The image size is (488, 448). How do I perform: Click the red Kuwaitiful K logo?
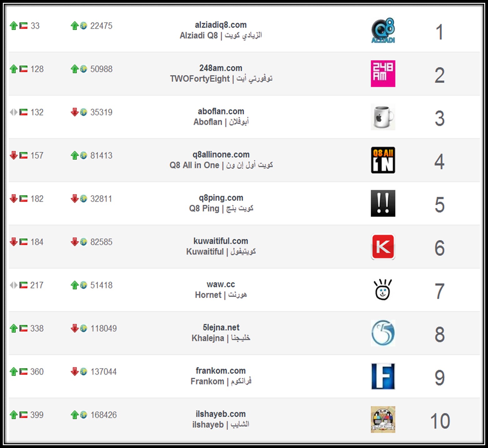click(x=383, y=247)
